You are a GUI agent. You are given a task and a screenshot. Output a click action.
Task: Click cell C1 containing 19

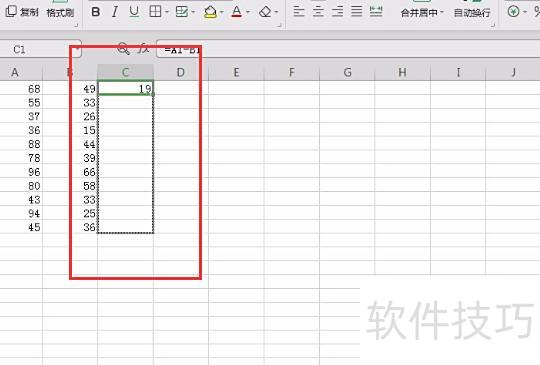coord(126,88)
